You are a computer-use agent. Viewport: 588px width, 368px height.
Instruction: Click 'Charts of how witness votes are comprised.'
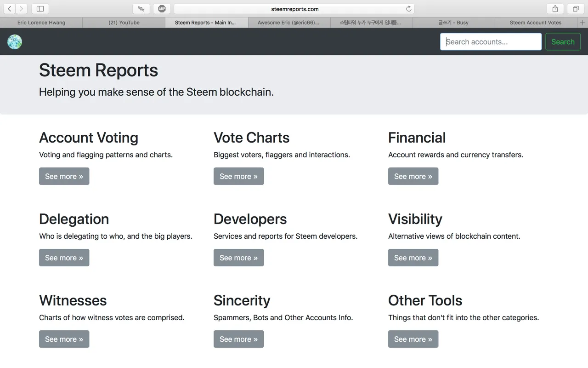[112, 318]
